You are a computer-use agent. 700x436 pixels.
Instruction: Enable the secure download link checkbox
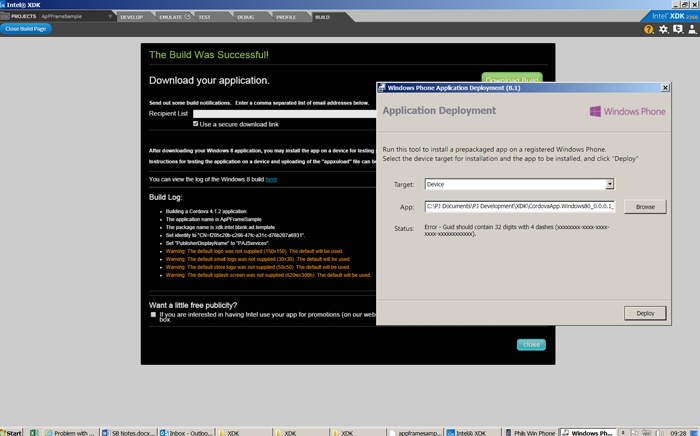click(196, 124)
